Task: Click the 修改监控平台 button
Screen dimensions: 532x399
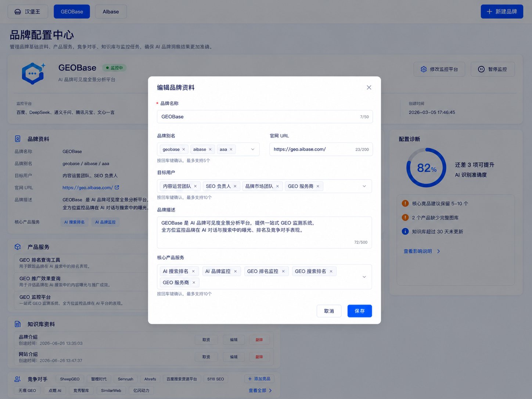Action: (439, 69)
